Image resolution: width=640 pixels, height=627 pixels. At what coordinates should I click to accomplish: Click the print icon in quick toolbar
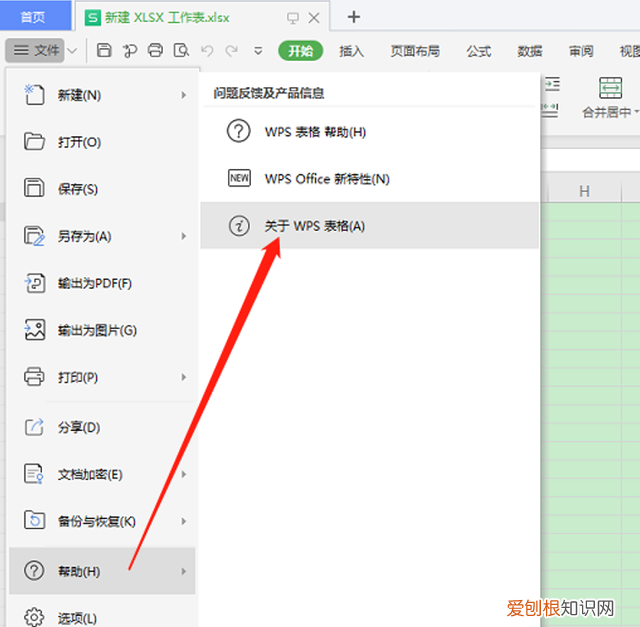pyautogui.click(x=156, y=51)
